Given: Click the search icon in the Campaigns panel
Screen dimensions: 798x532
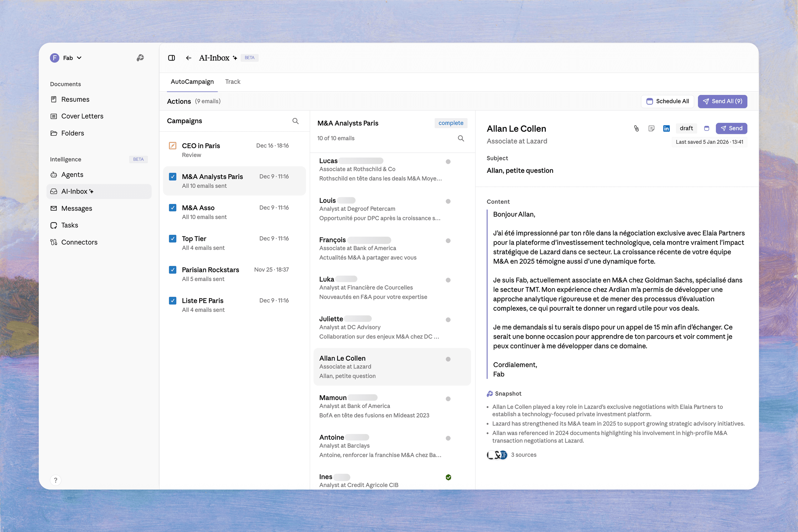Looking at the screenshot, I should tap(295, 121).
